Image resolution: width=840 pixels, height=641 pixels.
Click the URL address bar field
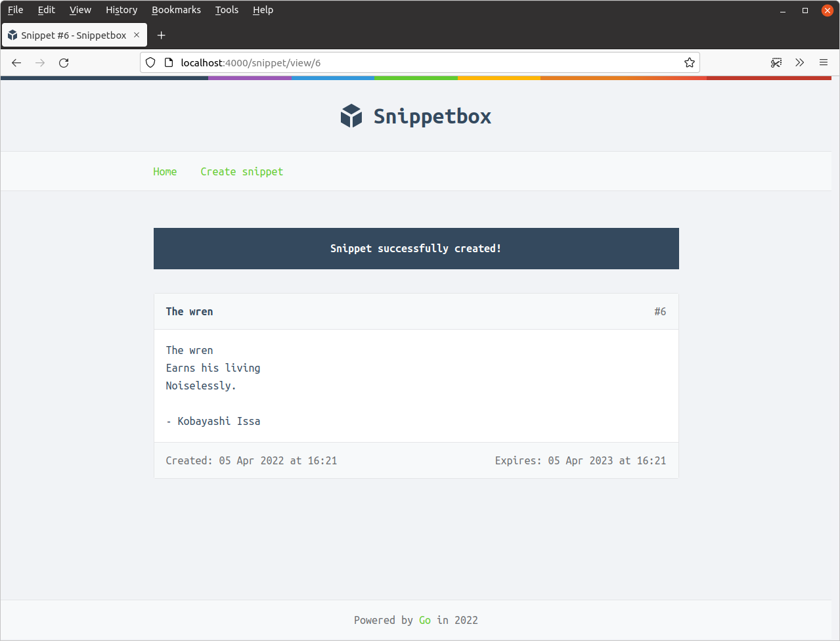point(427,63)
